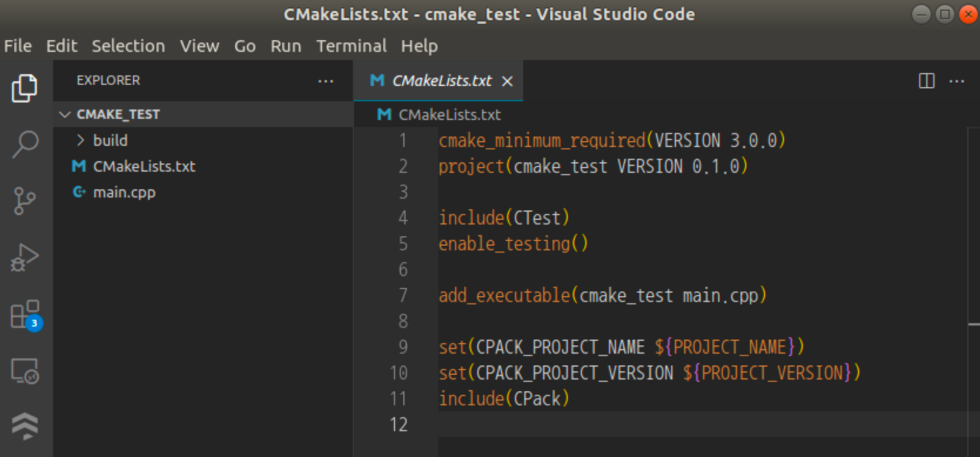Place cursor on cmake_minimum_required text
The image size is (980, 457).
[542, 140]
